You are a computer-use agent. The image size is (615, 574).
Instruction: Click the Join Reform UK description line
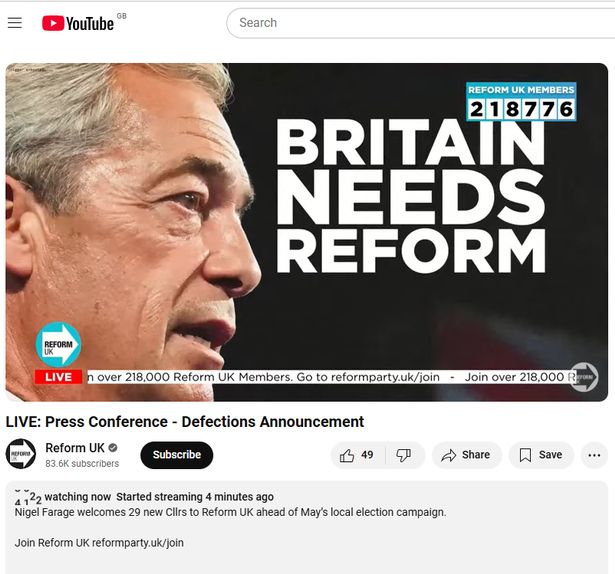[x=99, y=543]
